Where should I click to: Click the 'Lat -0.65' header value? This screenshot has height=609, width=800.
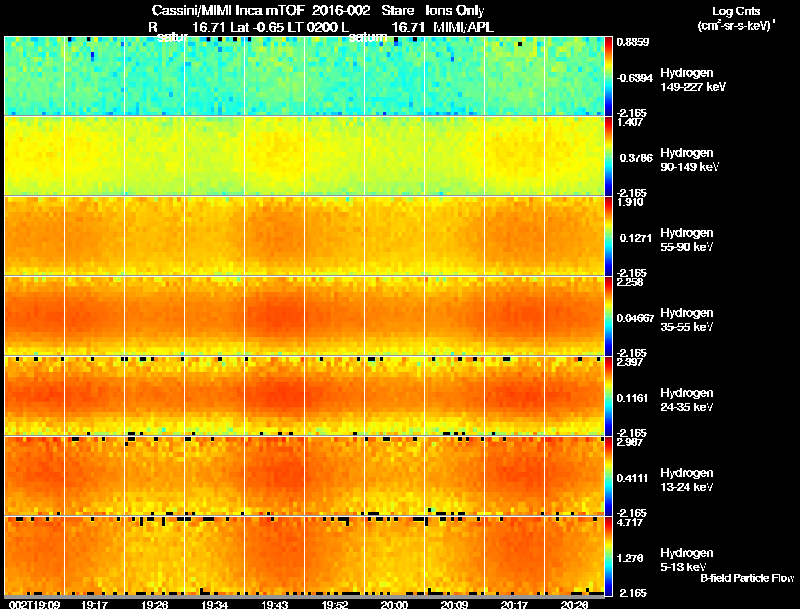point(257,28)
